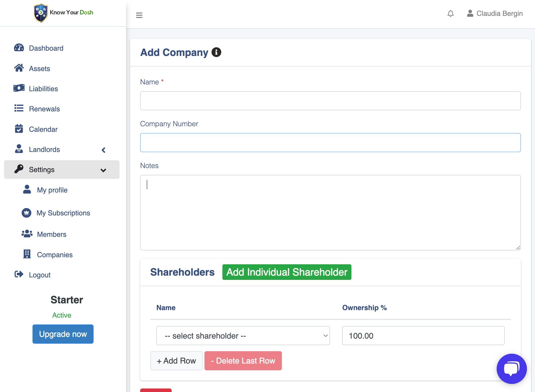This screenshot has width=535, height=392.
Task: Click the Ownership % field showing 100.00
Action: 423,336
